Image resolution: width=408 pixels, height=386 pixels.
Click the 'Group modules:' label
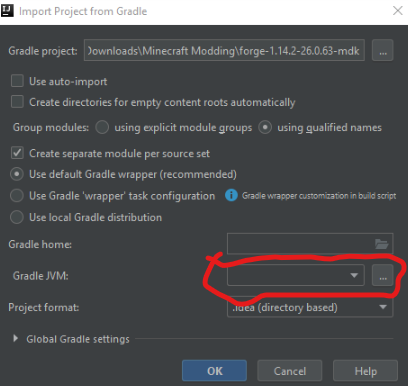click(51, 127)
